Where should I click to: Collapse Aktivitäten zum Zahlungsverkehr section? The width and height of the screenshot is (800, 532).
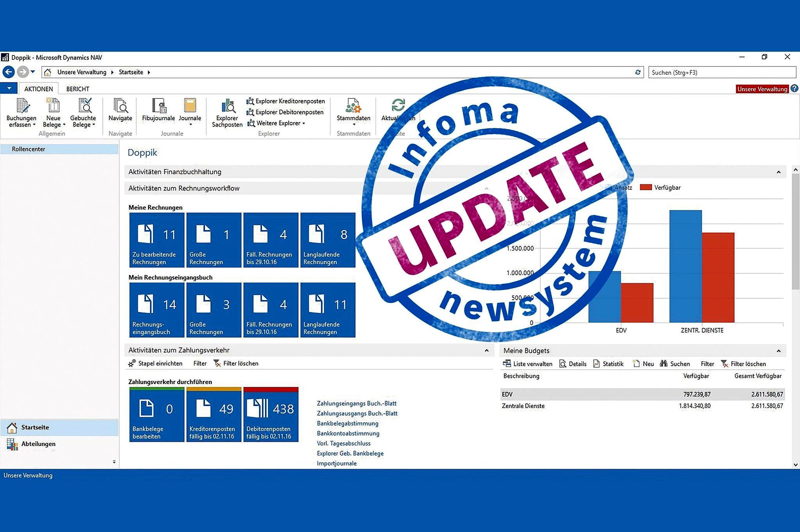click(487, 351)
